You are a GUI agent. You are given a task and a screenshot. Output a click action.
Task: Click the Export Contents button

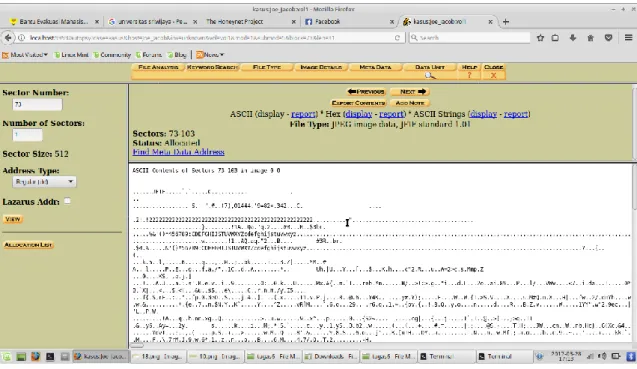pyautogui.click(x=358, y=103)
